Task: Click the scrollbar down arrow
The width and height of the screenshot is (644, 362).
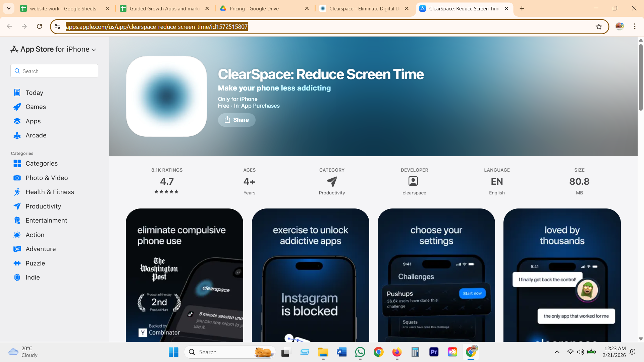Action: (x=641, y=339)
